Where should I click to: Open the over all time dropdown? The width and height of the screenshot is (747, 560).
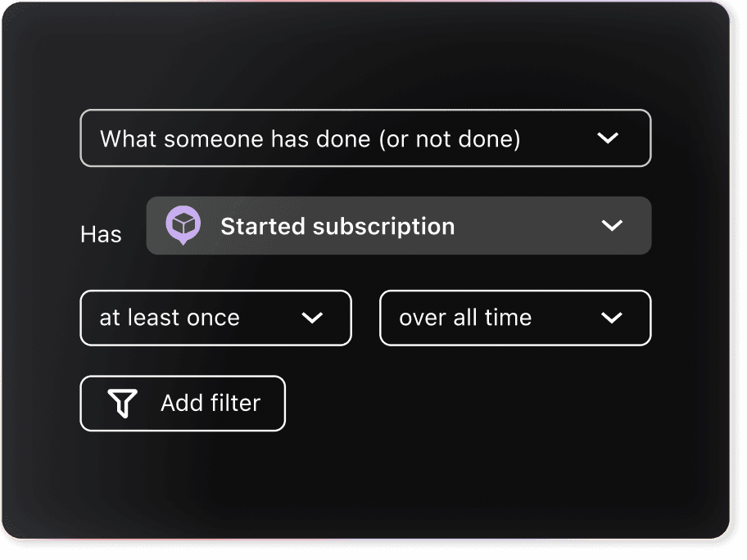click(x=515, y=318)
